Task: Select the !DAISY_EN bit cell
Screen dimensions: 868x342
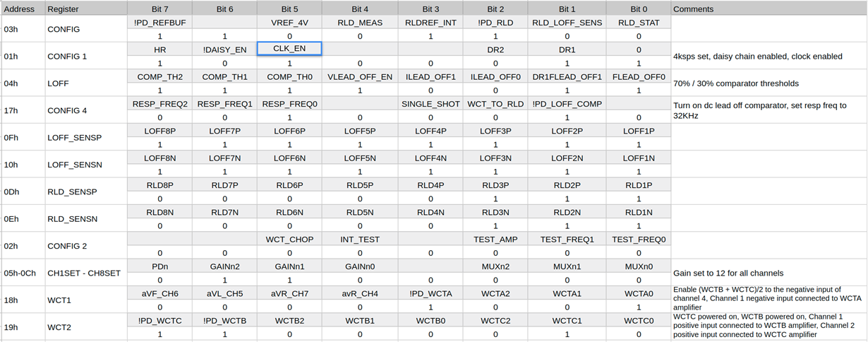Action: point(224,49)
